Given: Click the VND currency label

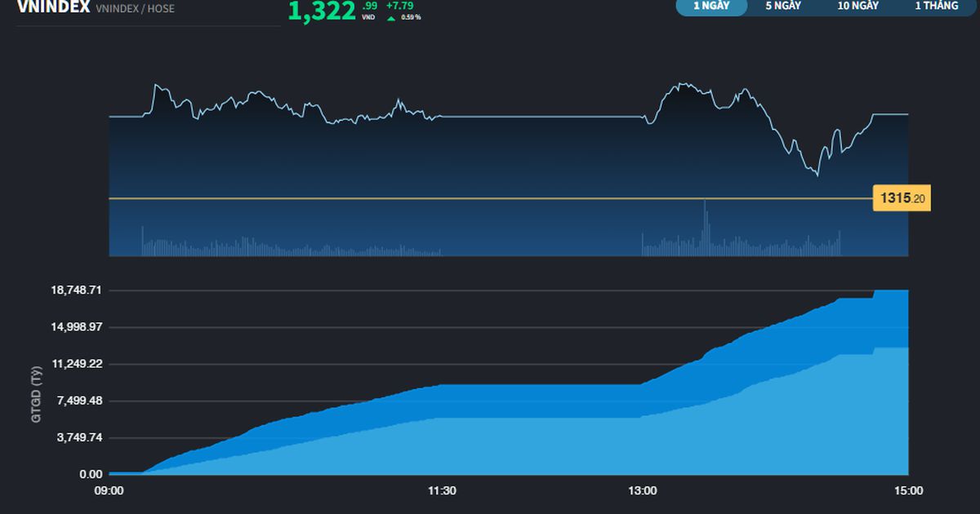Looking at the screenshot, I should point(368,17).
